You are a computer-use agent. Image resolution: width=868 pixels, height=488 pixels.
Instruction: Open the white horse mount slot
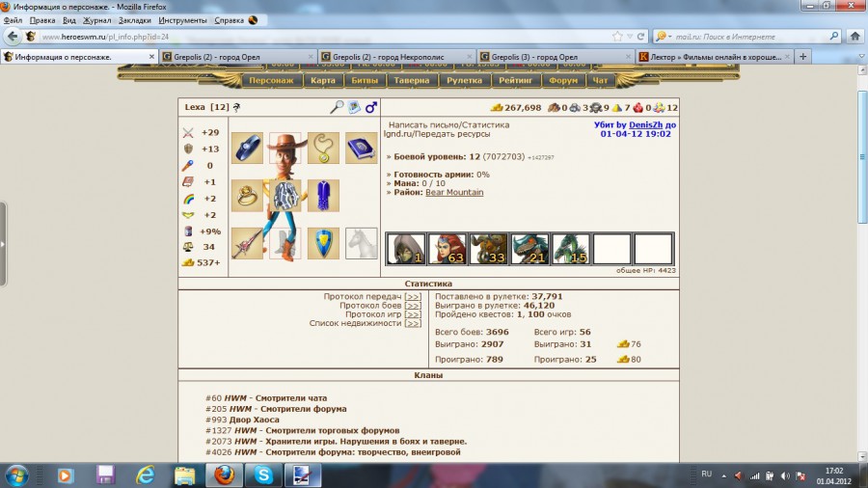tap(361, 243)
